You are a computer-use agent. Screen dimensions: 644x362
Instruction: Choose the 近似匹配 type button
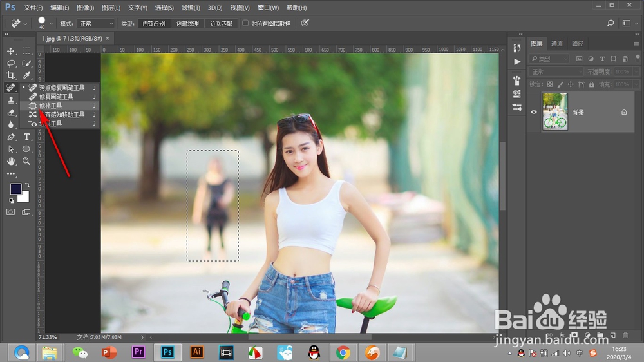point(222,23)
